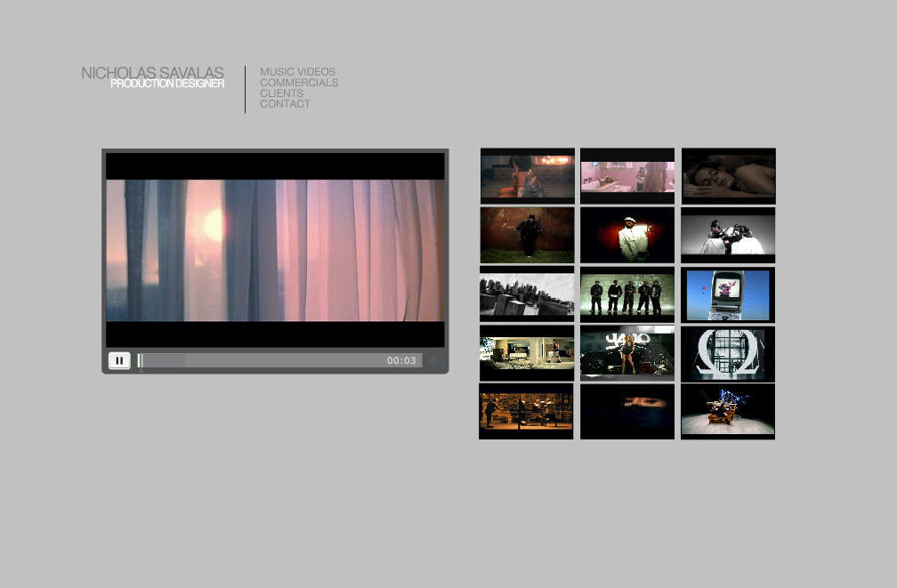Play the Omega symbol thumbnail
The image size is (897, 588).
click(728, 353)
